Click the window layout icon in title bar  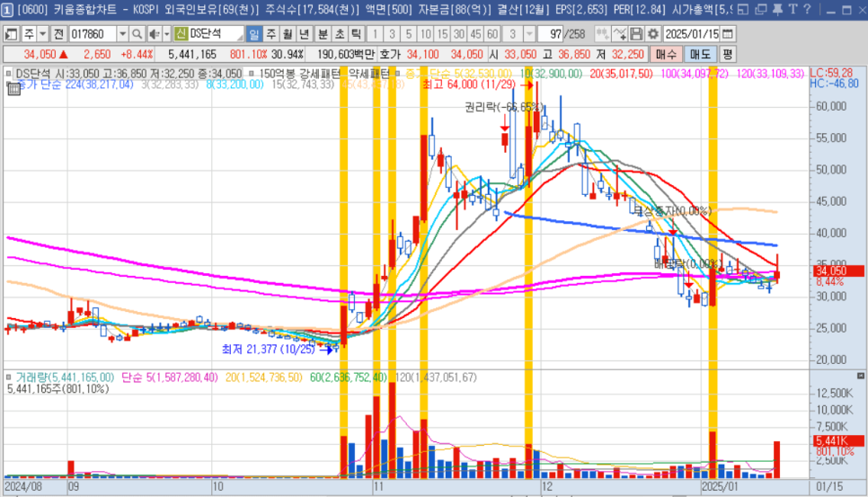tap(743, 9)
